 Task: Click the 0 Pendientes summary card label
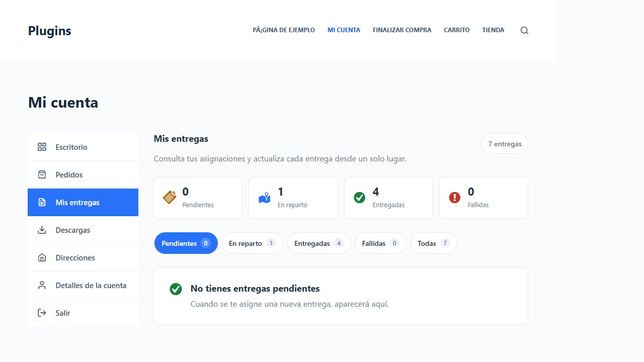point(198,205)
